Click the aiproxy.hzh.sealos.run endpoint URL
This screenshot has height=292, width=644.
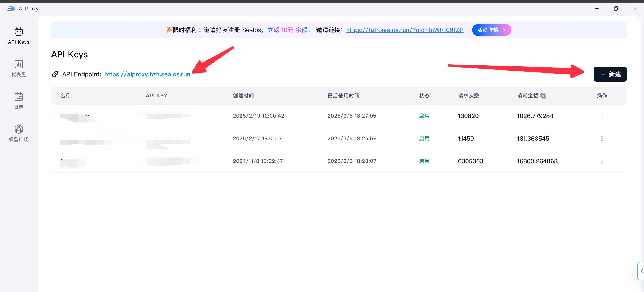[147, 74]
